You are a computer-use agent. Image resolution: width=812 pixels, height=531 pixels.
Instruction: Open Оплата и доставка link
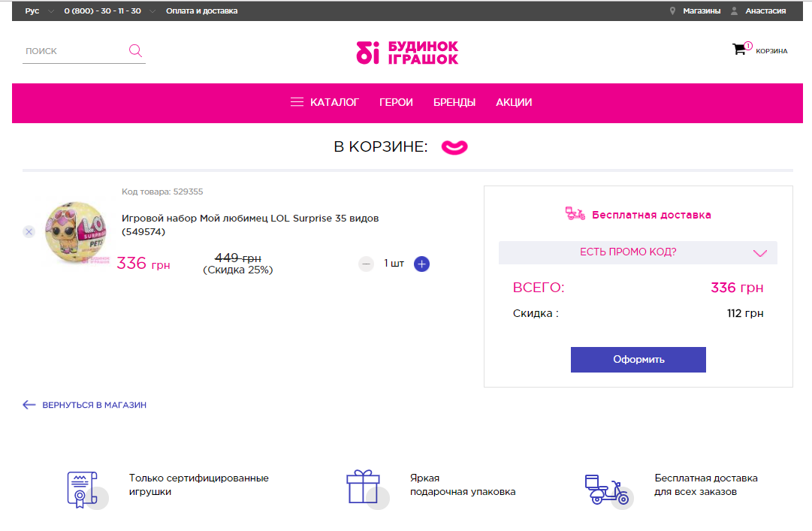click(x=201, y=11)
